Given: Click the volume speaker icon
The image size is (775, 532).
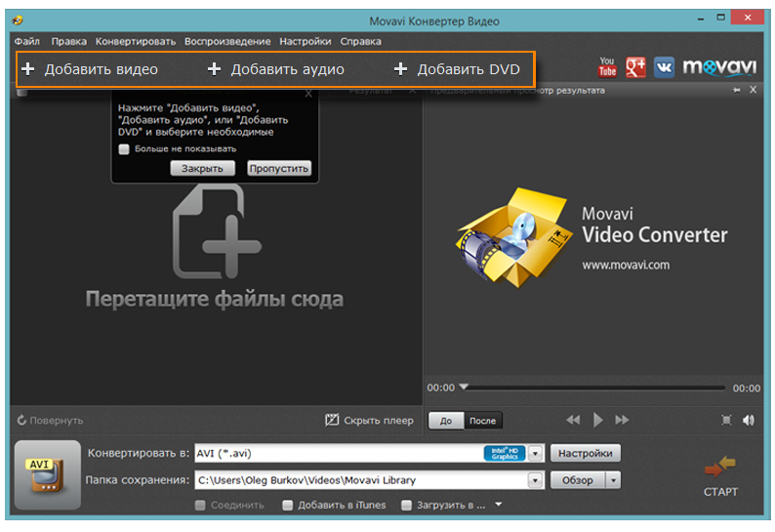Looking at the screenshot, I should tap(749, 421).
